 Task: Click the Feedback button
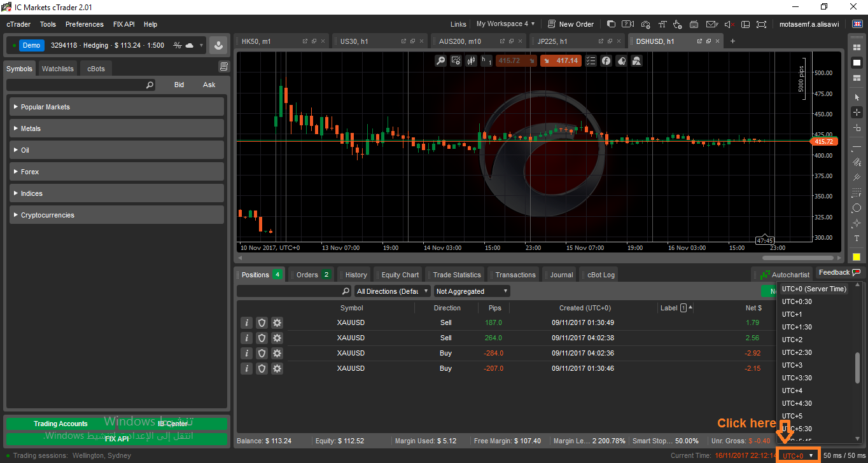[x=839, y=272]
